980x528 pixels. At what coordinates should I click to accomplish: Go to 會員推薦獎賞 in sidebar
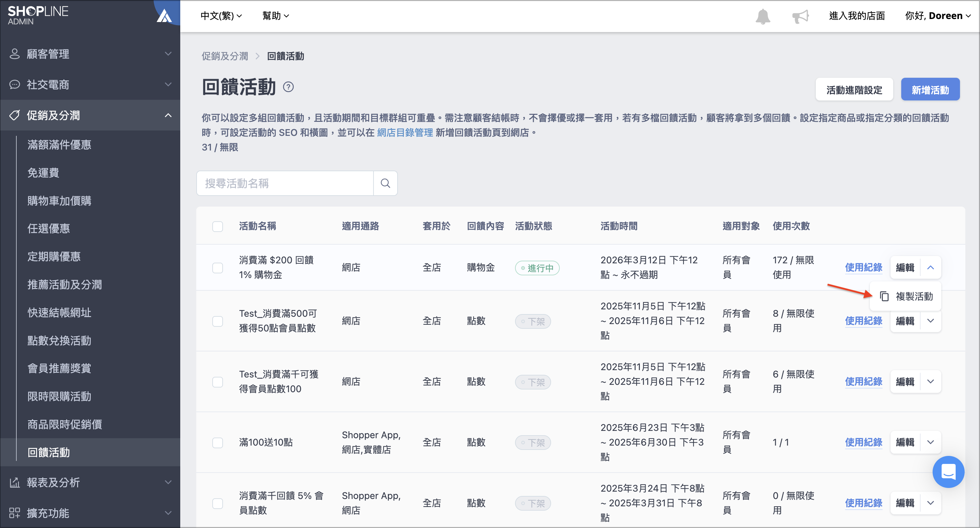click(59, 368)
